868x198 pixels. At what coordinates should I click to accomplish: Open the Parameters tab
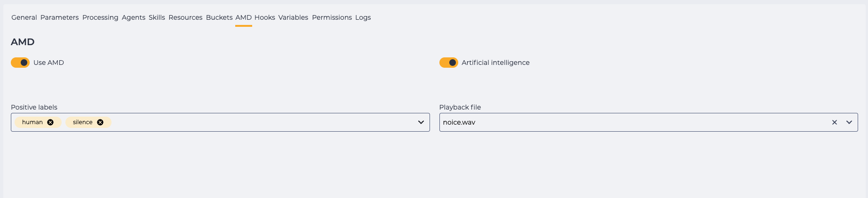pos(60,17)
